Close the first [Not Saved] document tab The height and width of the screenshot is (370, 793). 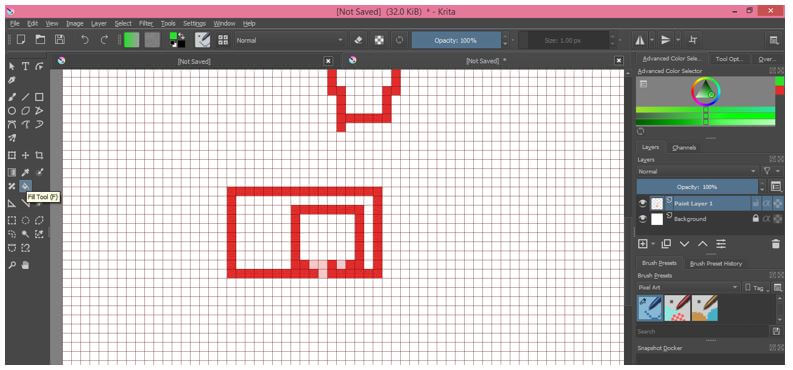[x=328, y=61]
